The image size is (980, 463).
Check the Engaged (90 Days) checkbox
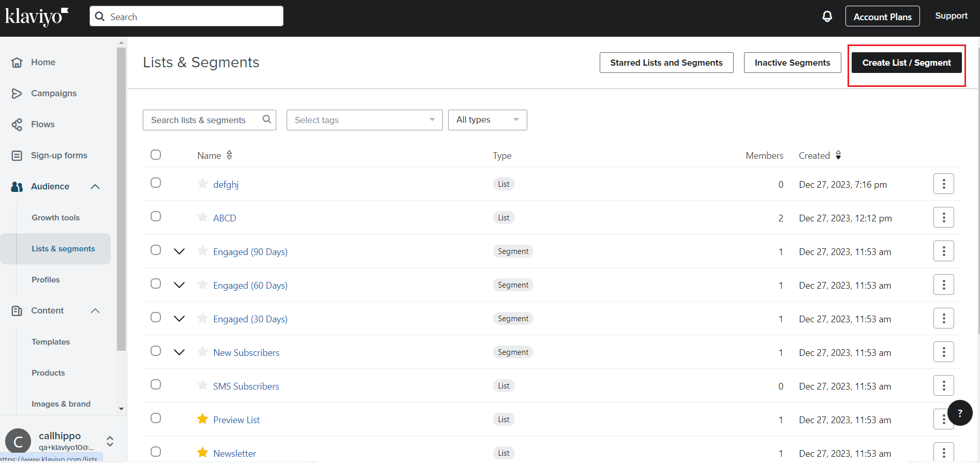pyautogui.click(x=156, y=250)
